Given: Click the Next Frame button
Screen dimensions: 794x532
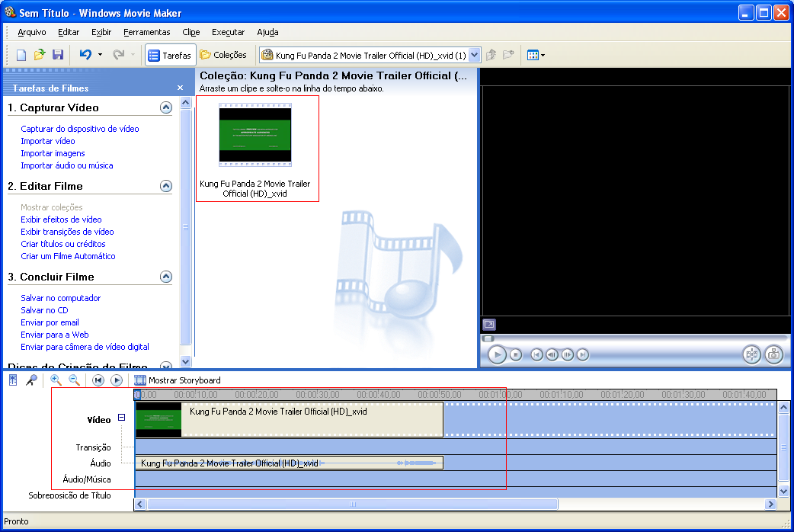Looking at the screenshot, I should point(568,354).
